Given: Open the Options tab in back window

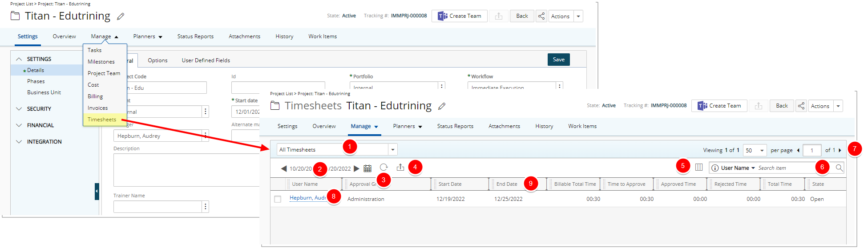Looking at the screenshot, I should click(x=157, y=60).
